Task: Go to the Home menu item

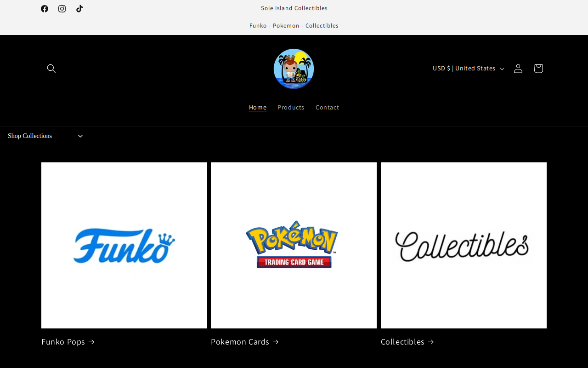Action: (x=258, y=108)
